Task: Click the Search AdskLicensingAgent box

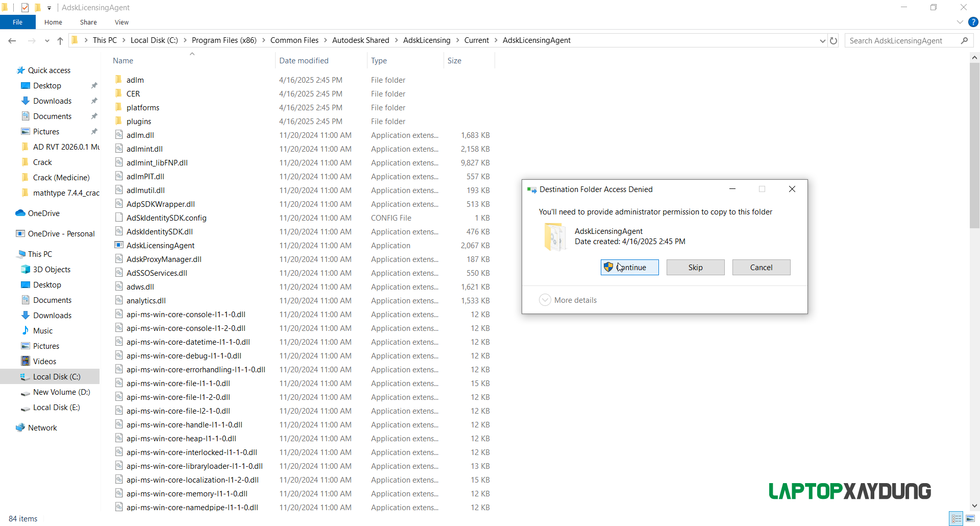Action: click(902, 41)
